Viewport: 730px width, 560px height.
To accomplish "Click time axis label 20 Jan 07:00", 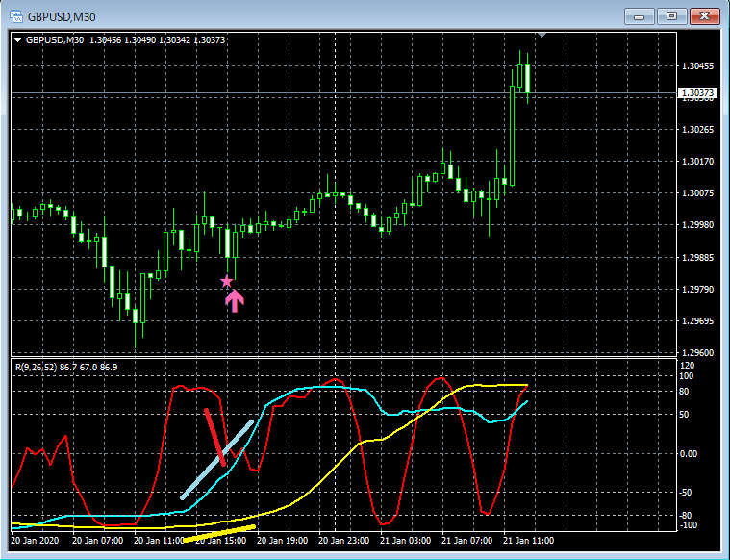I will 98,541.
